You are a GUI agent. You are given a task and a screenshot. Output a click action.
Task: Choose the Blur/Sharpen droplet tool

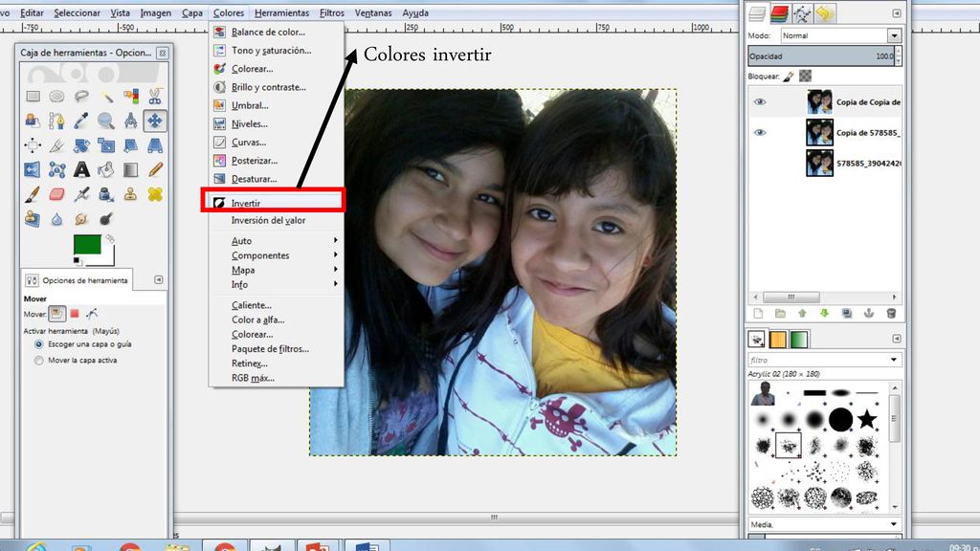tap(56, 219)
